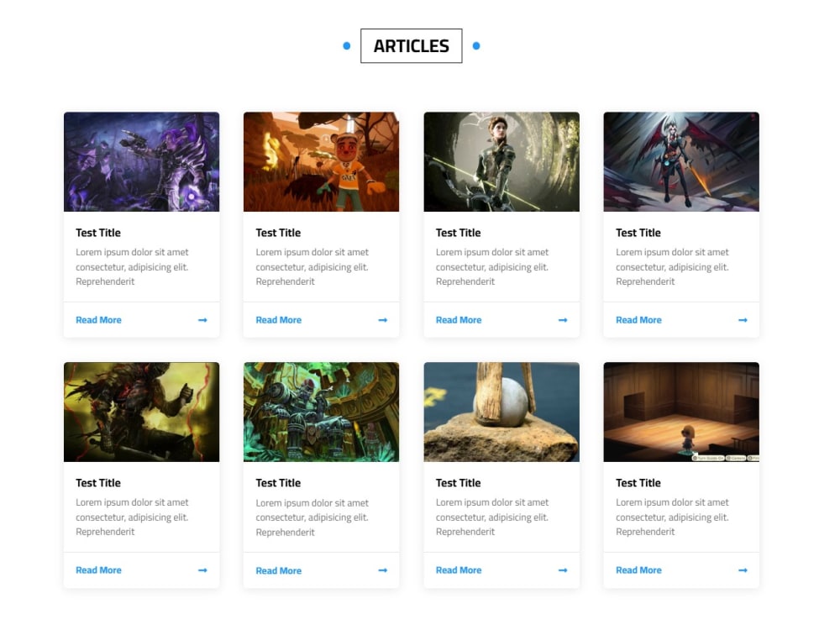
Task: Open Read More under the stone ball image
Action: tap(459, 570)
